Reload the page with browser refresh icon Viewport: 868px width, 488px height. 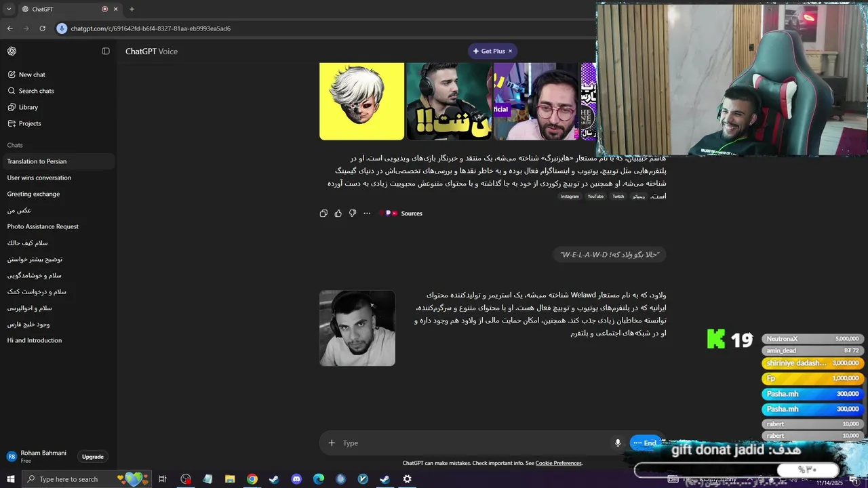[42, 28]
